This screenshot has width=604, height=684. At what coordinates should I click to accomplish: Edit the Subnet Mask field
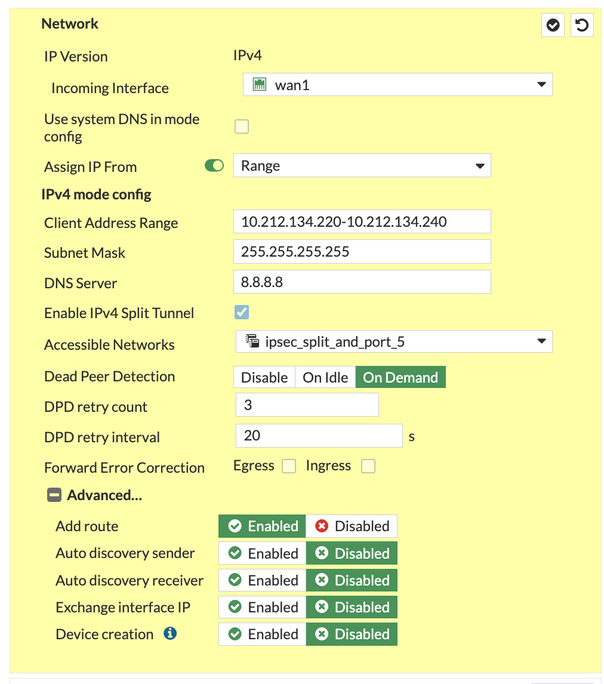point(362,252)
